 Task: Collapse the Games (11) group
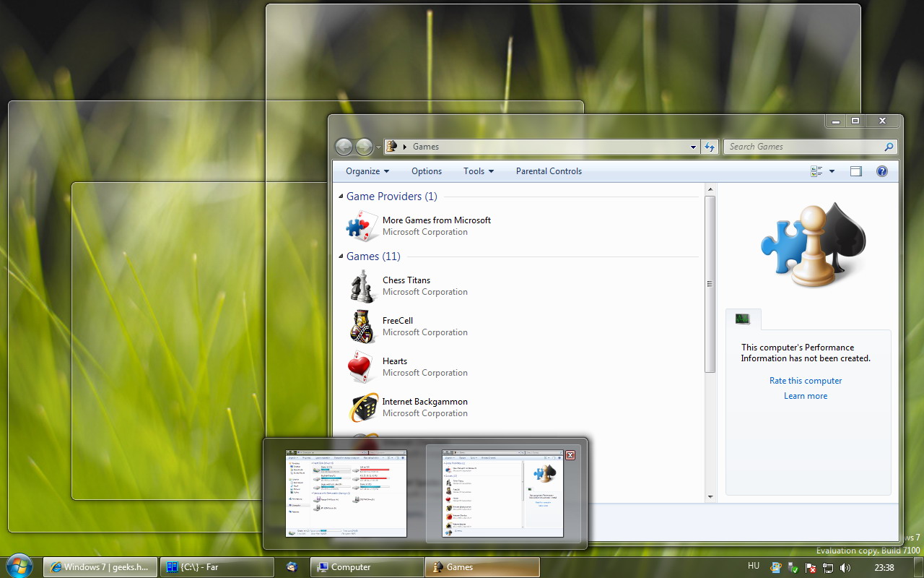point(341,256)
